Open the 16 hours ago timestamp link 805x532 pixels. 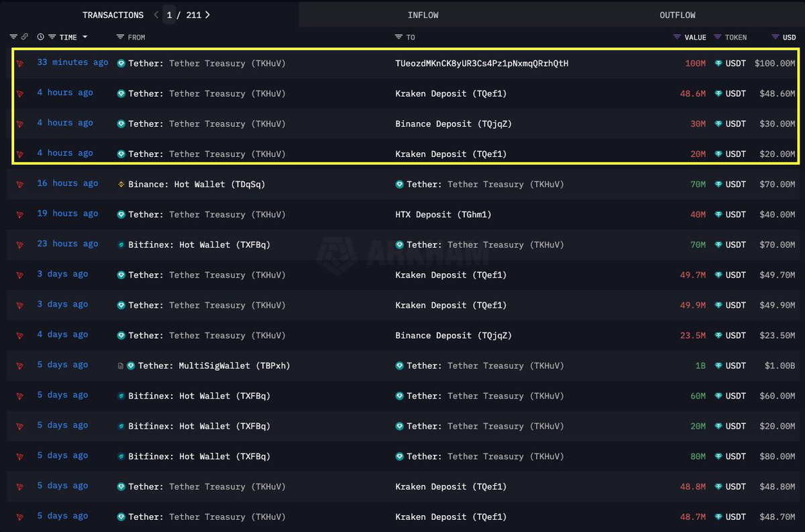point(68,184)
